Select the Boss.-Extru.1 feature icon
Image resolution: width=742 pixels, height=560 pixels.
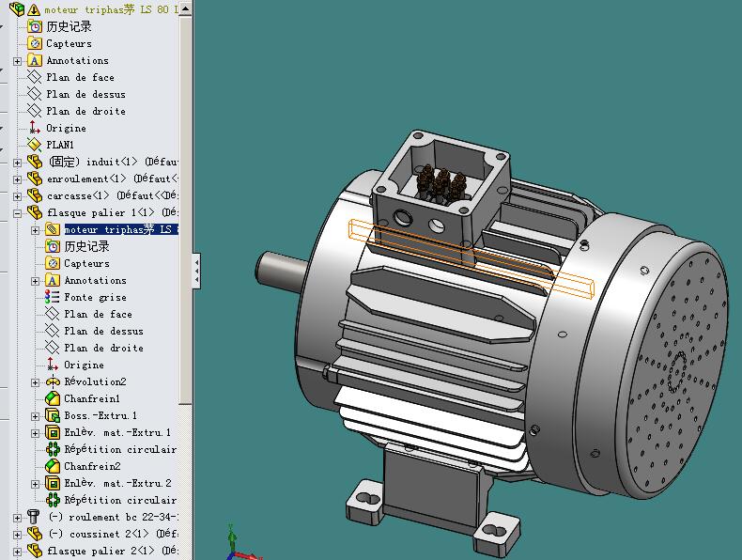(53, 415)
